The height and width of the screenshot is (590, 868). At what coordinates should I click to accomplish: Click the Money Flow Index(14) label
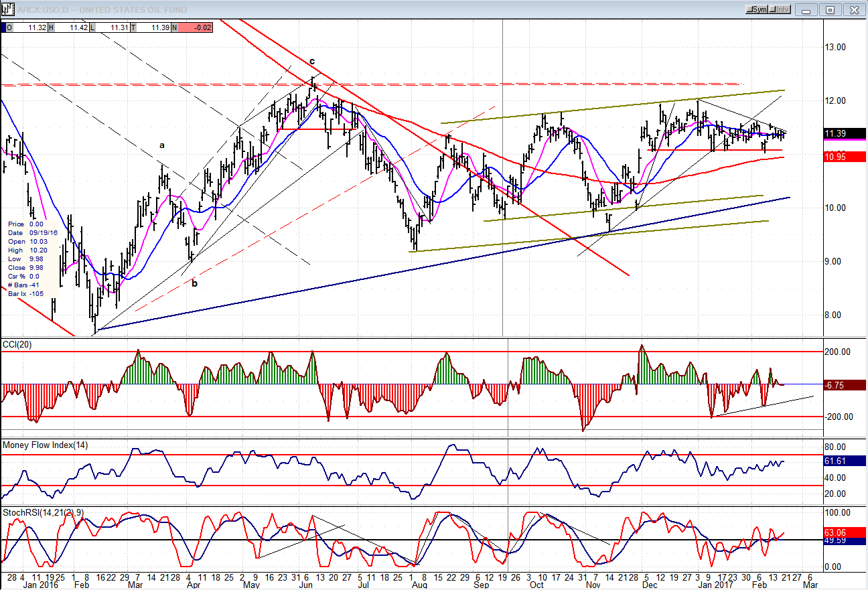46,445
